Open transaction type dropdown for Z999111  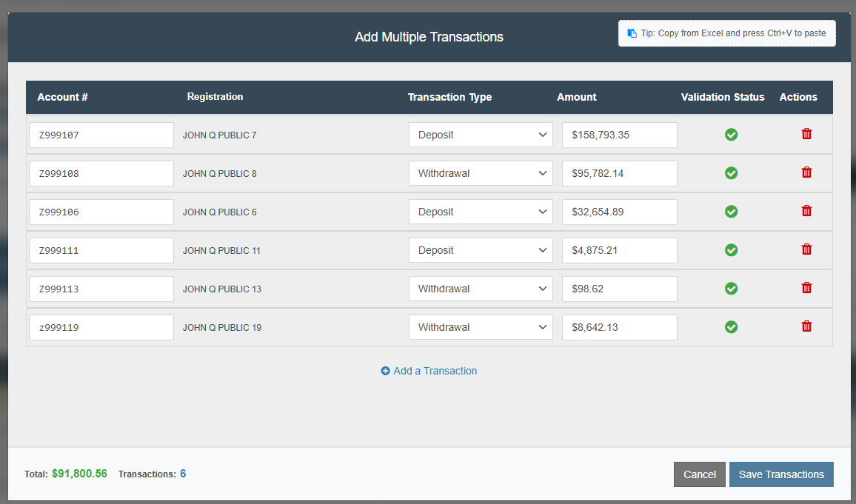coord(481,250)
